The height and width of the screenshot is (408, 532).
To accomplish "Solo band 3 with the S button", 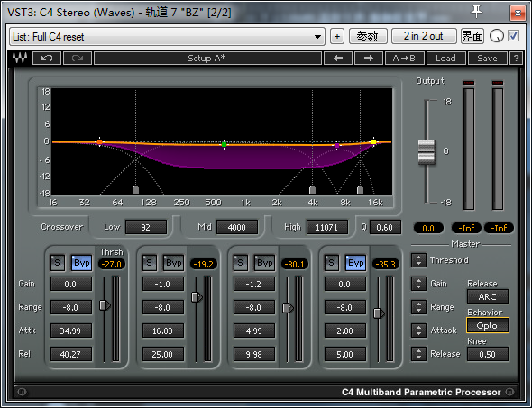I will 240,263.
